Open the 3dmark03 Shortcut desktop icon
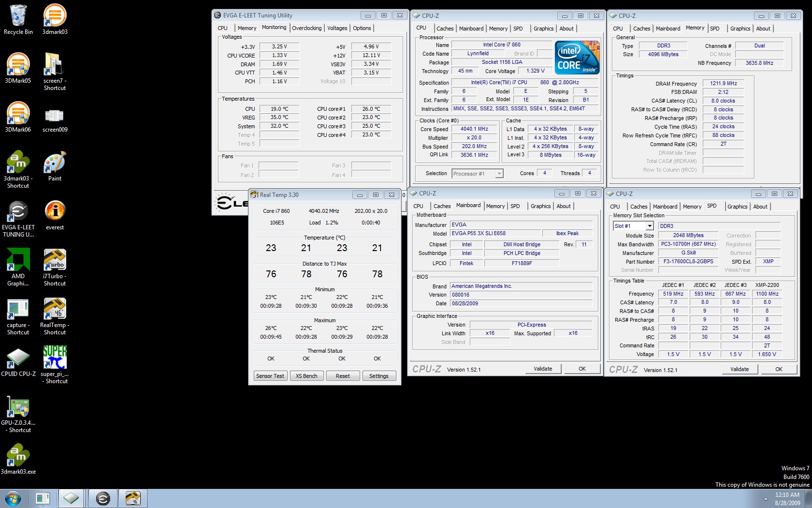This screenshot has height=508, width=812. (18, 169)
